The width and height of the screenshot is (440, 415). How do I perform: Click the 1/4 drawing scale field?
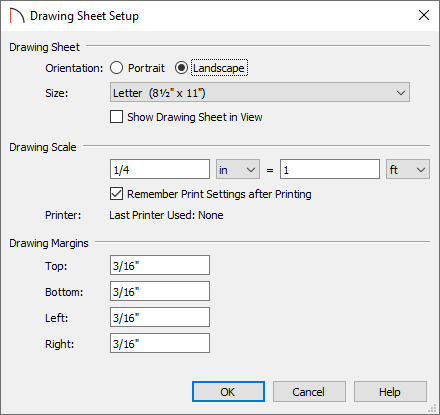tap(160, 169)
